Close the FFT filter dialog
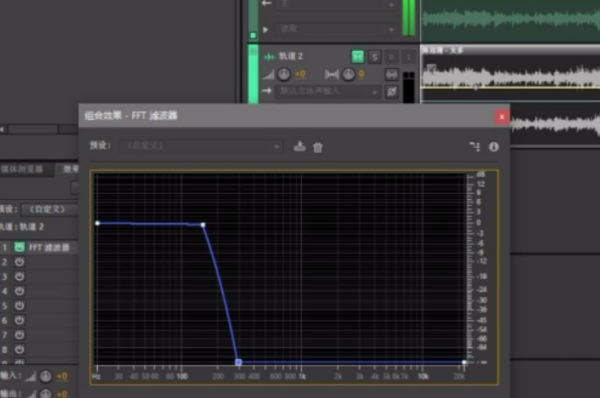The image size is (600, 398). click(502, 117)
